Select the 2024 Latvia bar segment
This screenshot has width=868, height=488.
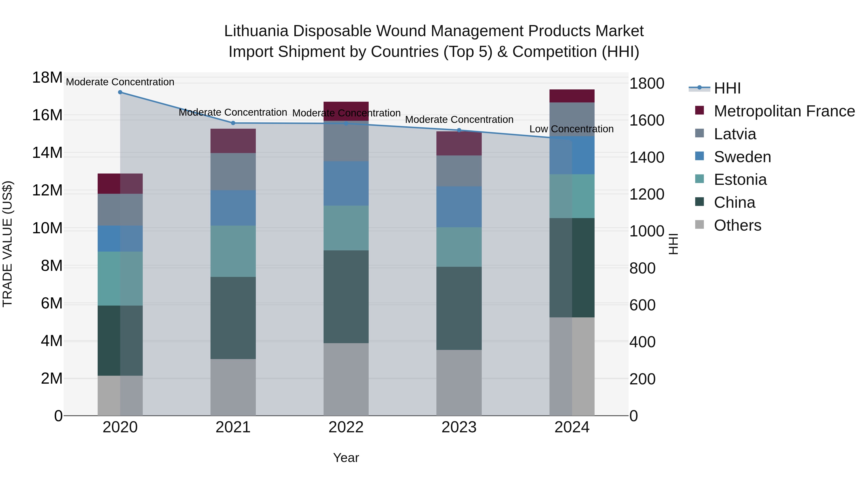click(x=572, y=120)
